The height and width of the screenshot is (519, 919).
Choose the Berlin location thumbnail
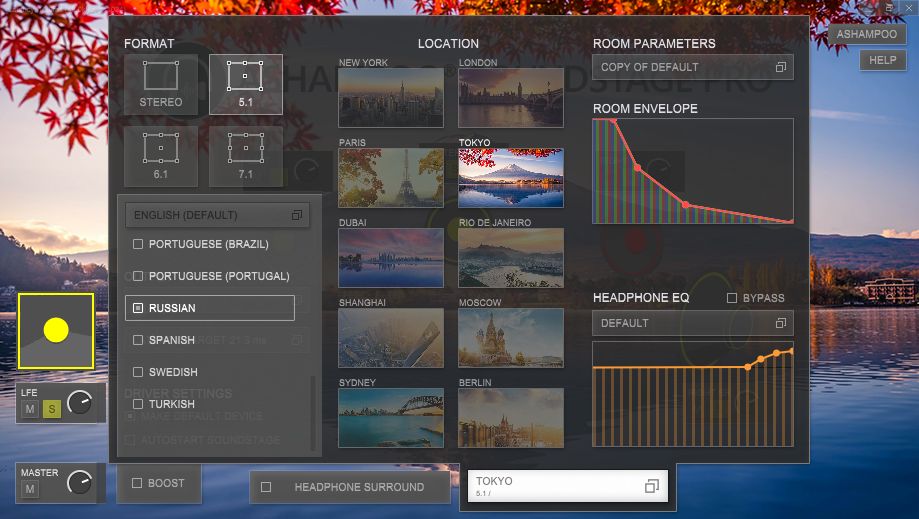[510, 418]
